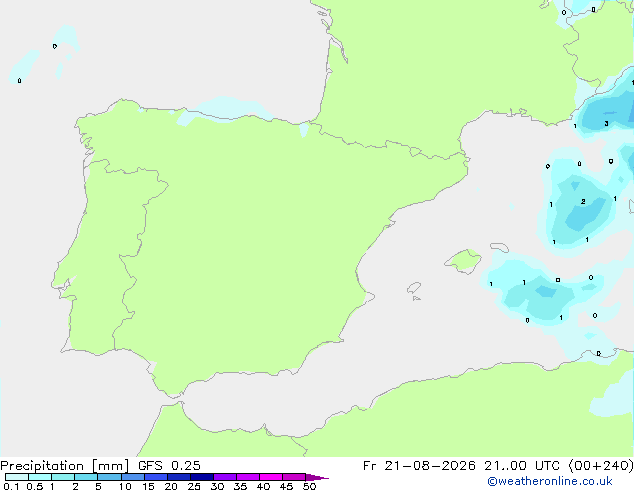Click the '(00+240)' forecast offset text

[x=601, y=466]
